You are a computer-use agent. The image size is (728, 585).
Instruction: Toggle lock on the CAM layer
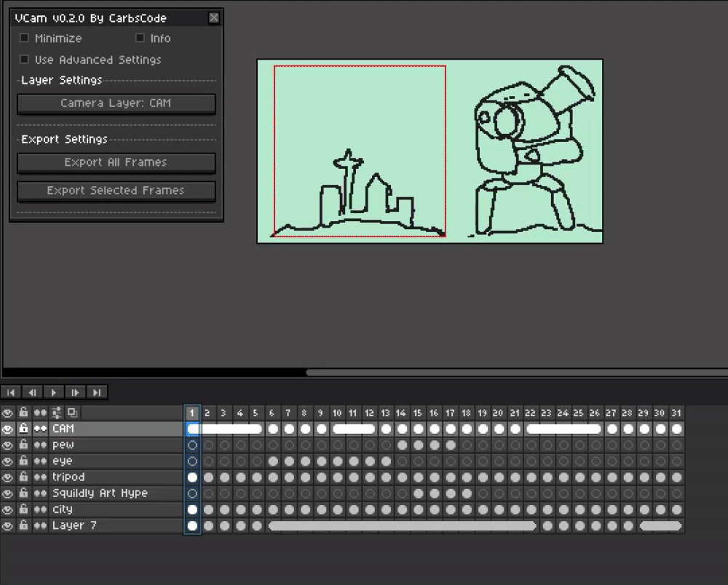24,429
